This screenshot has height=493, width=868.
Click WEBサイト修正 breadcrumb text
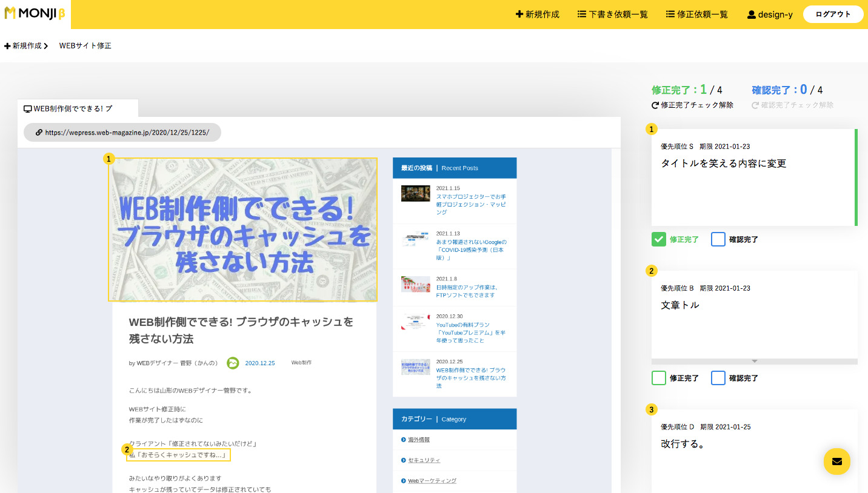click(85, 45)
